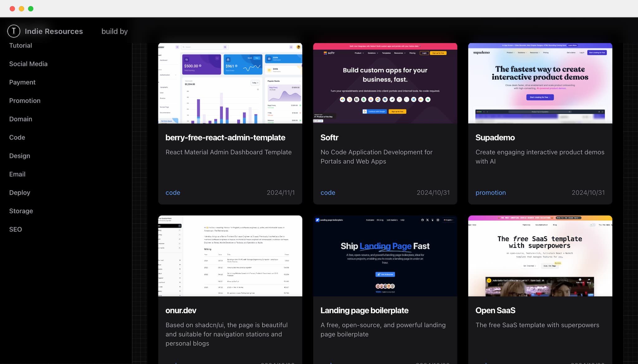Screen dimensions: 638x364
Task: Click the circular T logo icon
Action: [x=14, y=31]
